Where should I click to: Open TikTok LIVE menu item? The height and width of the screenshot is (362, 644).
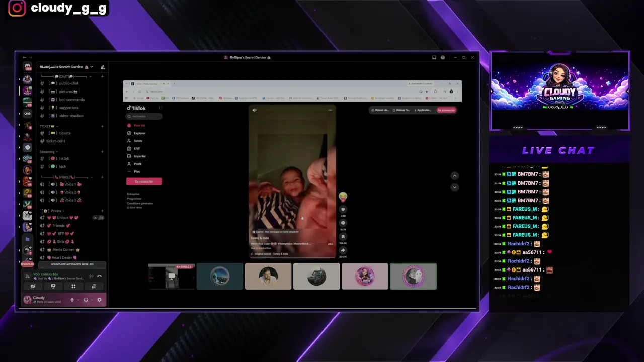[134, 149]
